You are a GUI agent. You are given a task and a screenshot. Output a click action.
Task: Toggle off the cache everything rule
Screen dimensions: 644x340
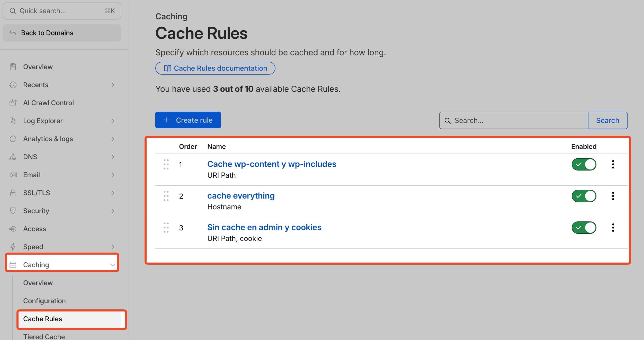584,196
